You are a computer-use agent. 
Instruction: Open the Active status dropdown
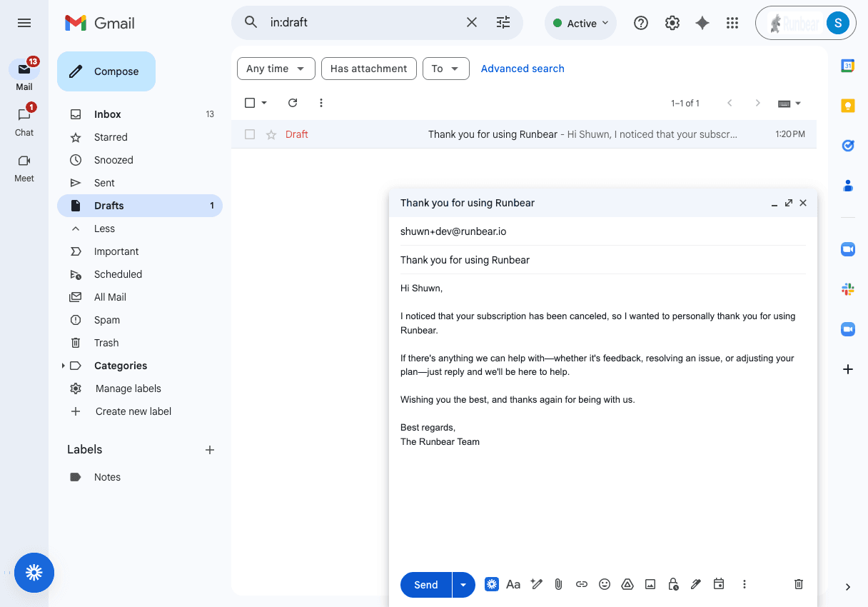tap(581, 23)
